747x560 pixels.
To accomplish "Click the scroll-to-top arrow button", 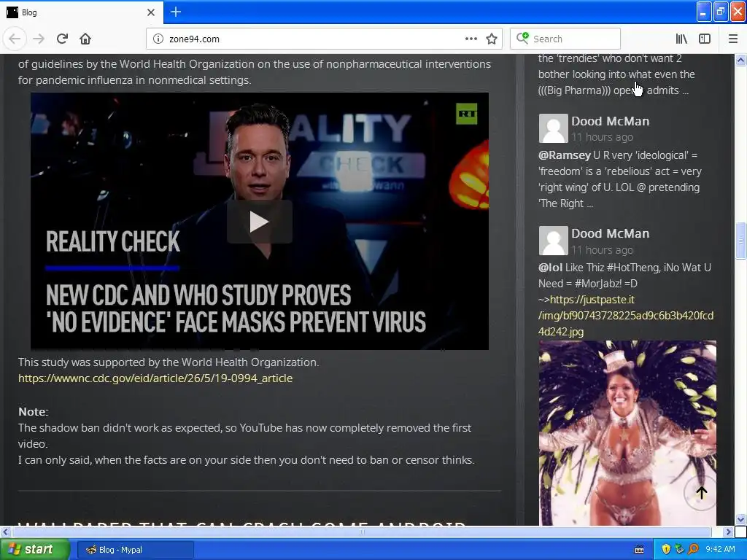I will pyautogui.click(x=701, y=493).
